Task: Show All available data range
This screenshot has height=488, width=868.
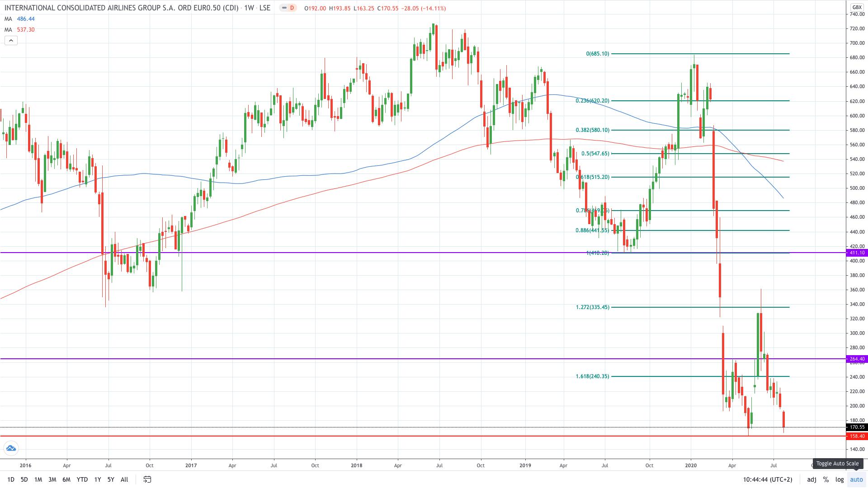Action: click(x=124, y=479)
